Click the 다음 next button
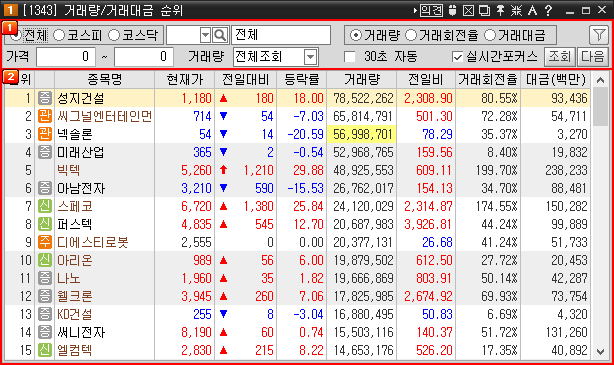The width and height of the screenshot is (614, 365). 592,57
